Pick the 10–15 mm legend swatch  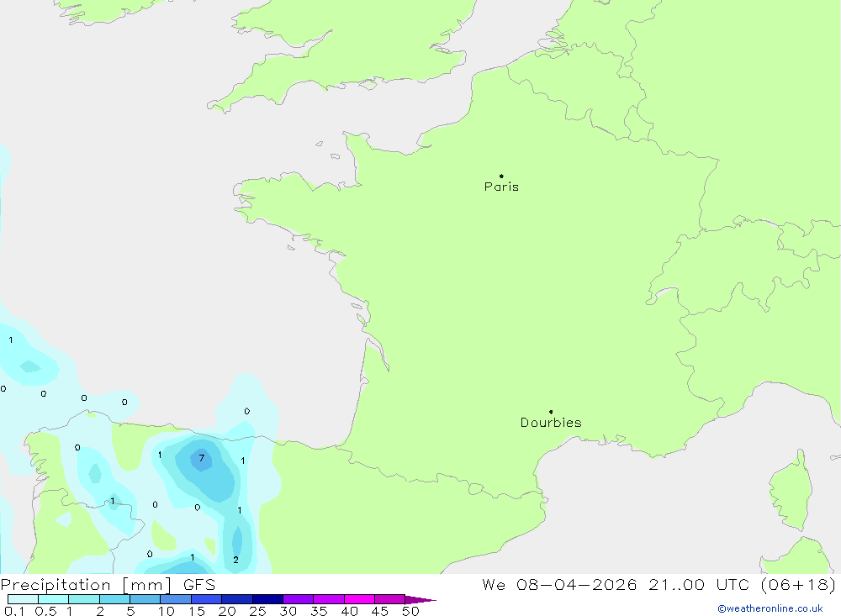(176, 599)
